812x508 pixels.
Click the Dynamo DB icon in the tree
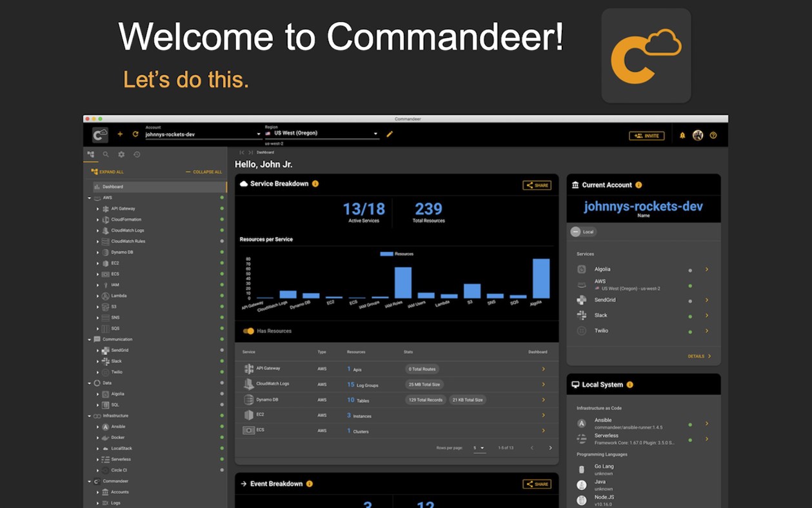[106, 252]
